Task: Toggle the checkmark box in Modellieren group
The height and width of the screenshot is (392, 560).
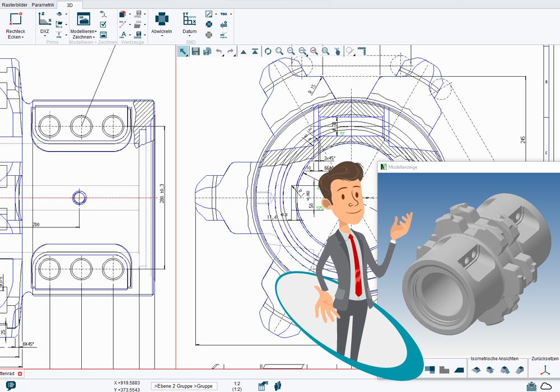Action: coord(103,24)
